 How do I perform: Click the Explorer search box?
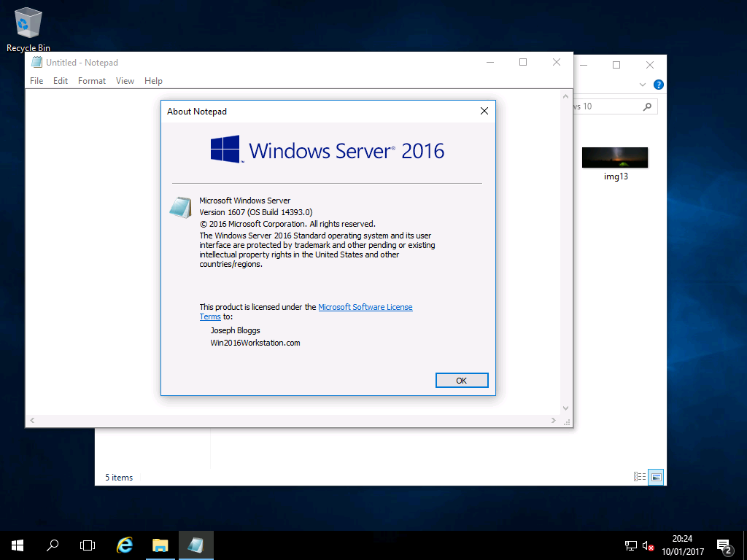pyautogui.click(x=616, y=106)
